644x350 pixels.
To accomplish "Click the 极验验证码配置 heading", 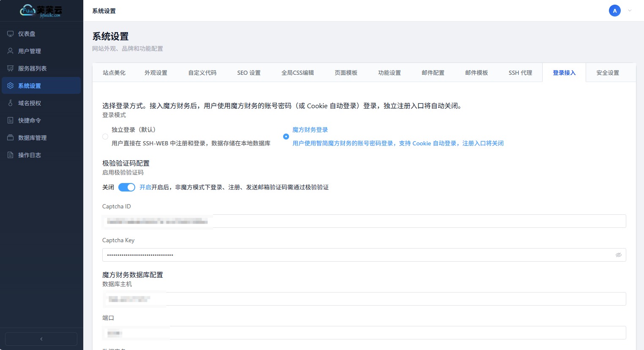I will click(126, 163).
